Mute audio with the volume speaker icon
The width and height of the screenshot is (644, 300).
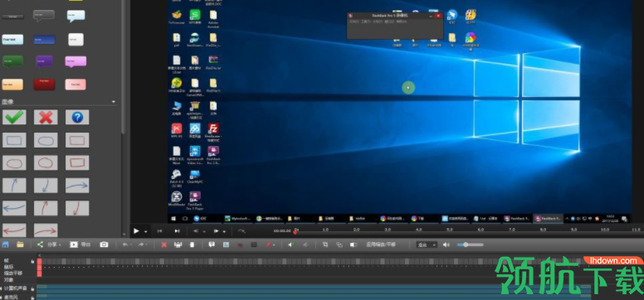[446, 244]
